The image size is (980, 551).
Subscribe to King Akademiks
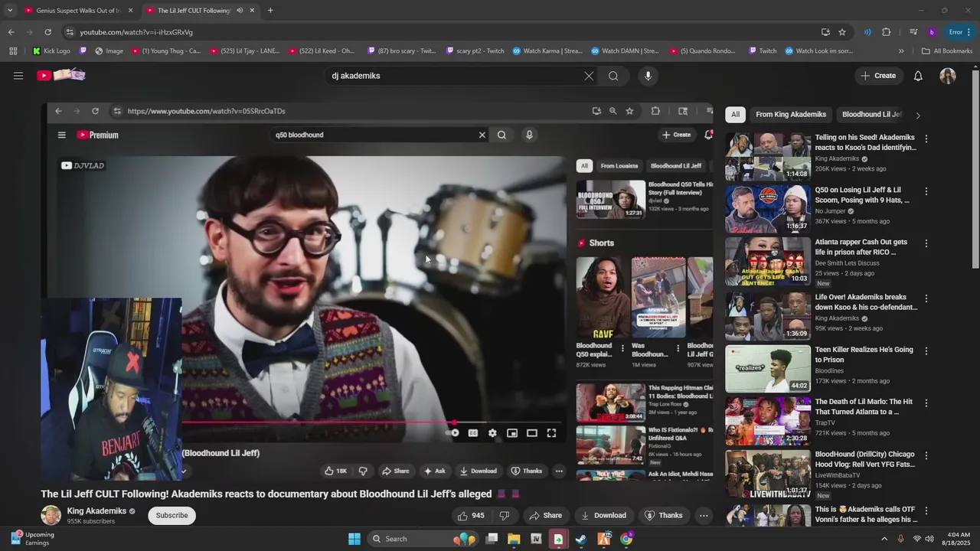pos(171,515)
